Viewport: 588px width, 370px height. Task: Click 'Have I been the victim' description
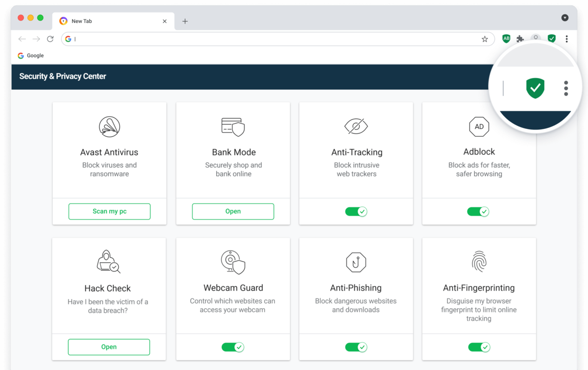tap(108, 306)
